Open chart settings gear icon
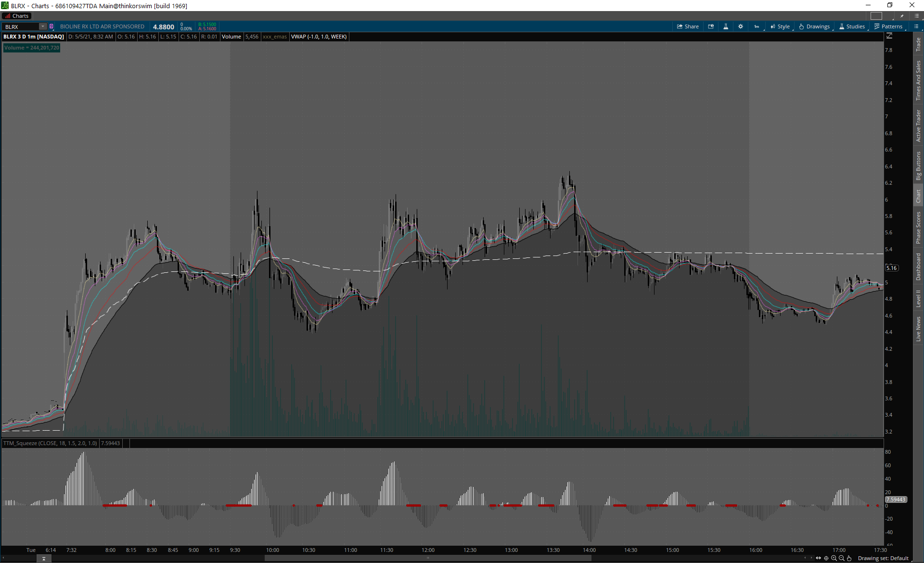The width and height of the screenshot is (924, 563). point(741,26)
